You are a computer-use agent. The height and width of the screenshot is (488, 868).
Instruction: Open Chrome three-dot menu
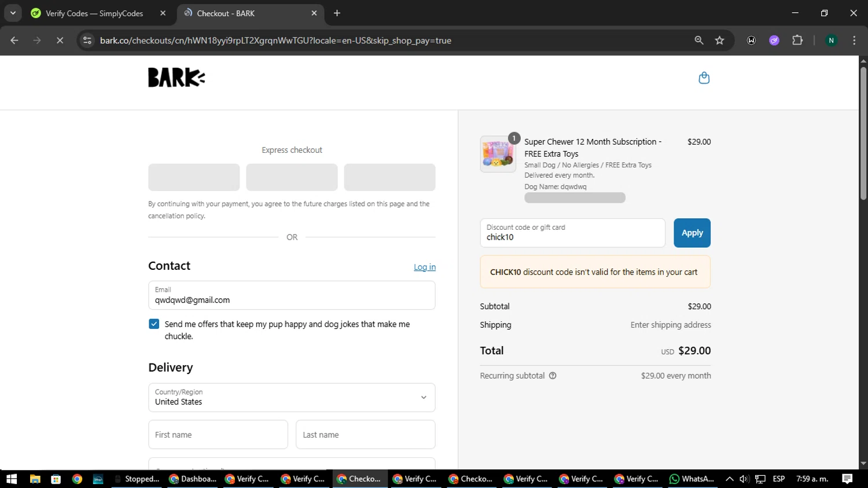(854, 41)
